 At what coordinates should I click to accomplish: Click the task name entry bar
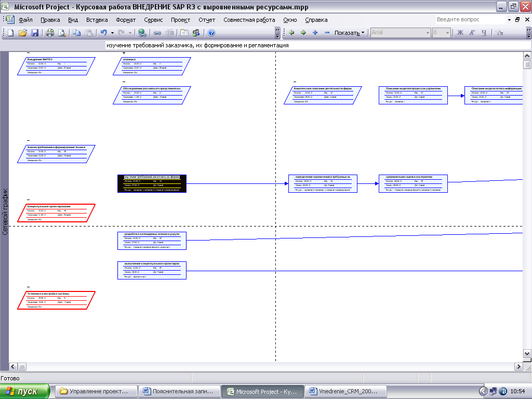[x=317, y=45]
